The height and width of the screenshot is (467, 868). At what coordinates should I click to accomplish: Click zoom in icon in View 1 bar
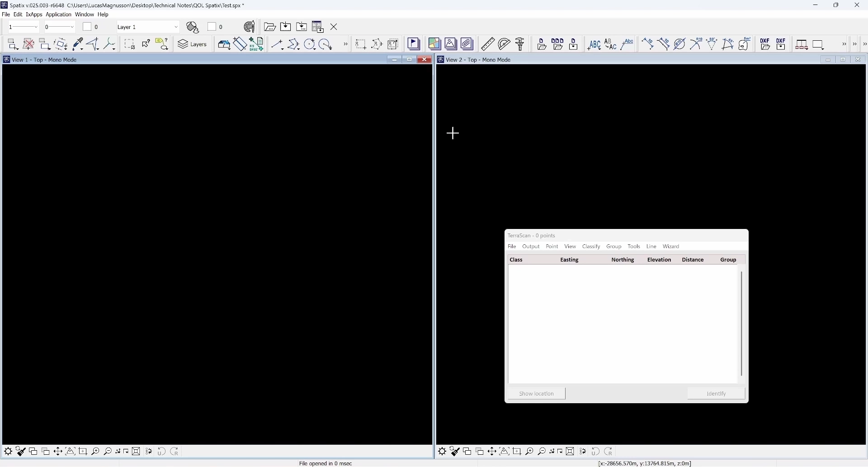click(95, 452)
